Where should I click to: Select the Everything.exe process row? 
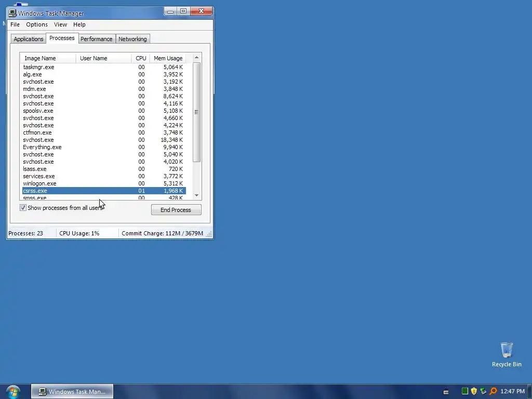(104, 147)
